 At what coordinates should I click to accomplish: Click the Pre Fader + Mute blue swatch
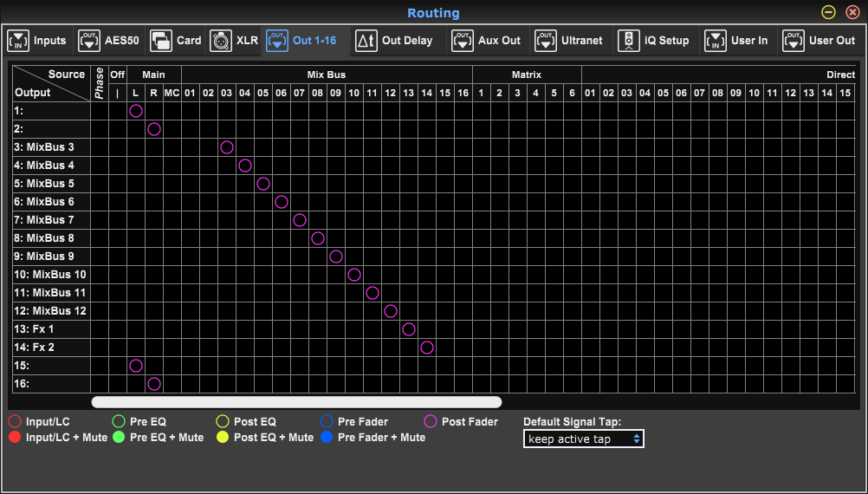pyautogui.click(x=327, y=438)
